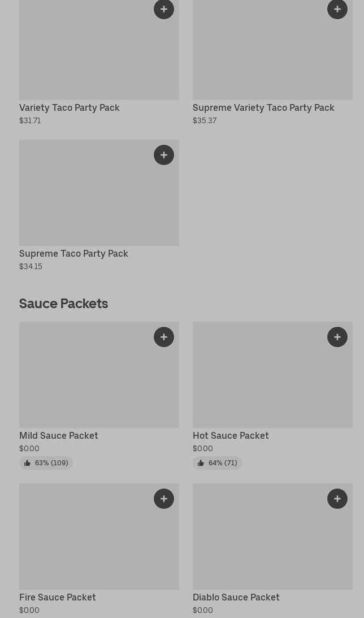
Task: Click thumbs-up icon under Mild Sauce Packet
Action: [27, 463]
